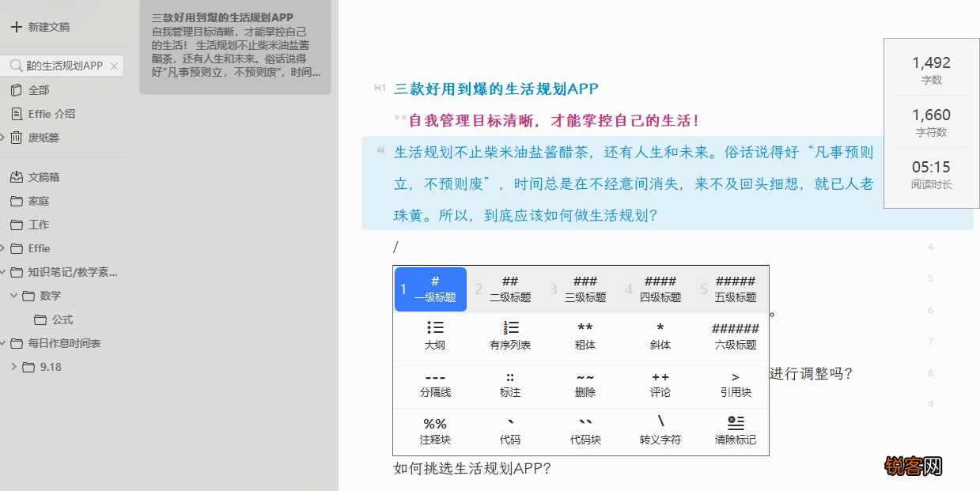Choose ###### 六级标题 in the markup menu
980x491 pixels.
pyautogui.click(x=736, y=336)
